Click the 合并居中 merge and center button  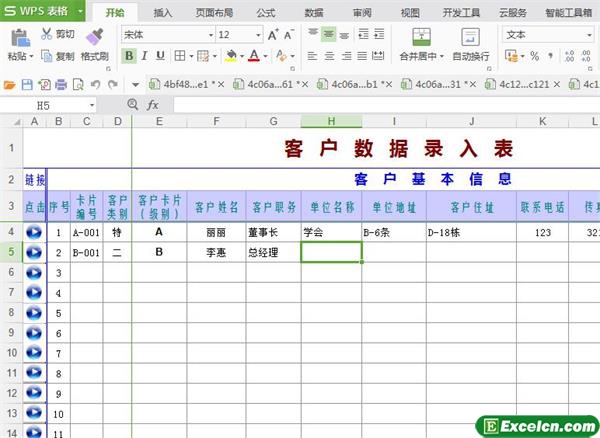(x=422, y=44)
